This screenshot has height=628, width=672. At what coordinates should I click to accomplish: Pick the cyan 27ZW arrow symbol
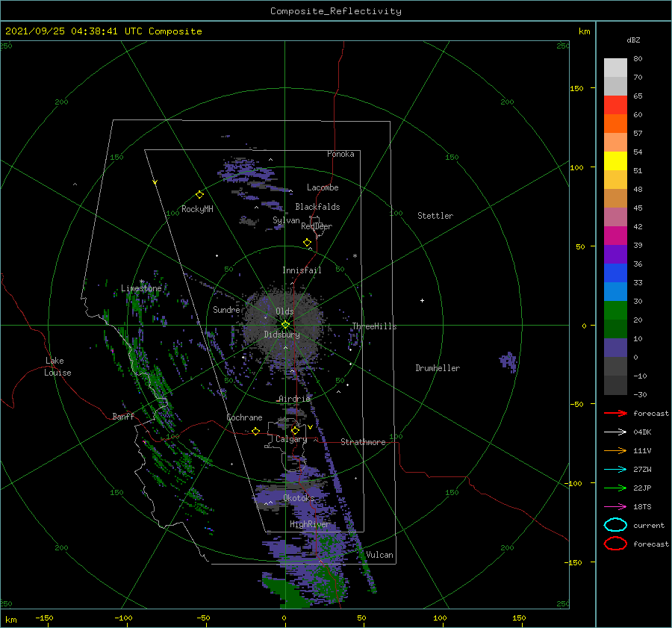615,470
